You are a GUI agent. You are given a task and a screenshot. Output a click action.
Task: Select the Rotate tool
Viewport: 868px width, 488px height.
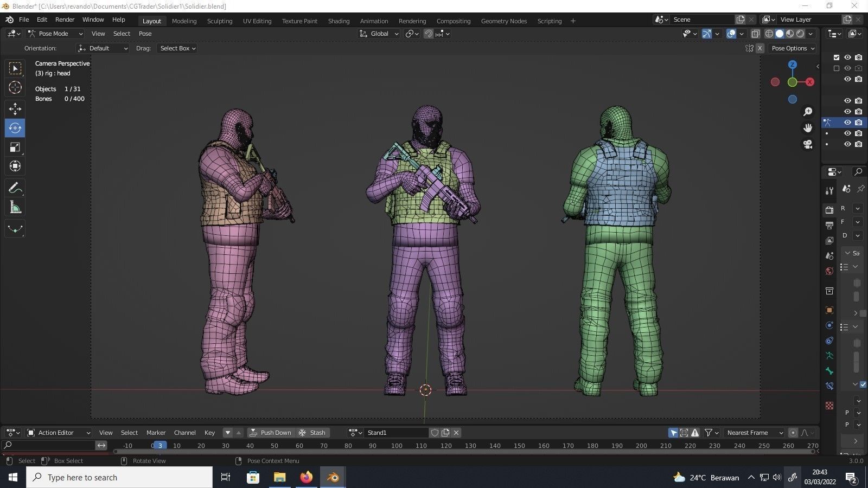click(x=15, y=128)
